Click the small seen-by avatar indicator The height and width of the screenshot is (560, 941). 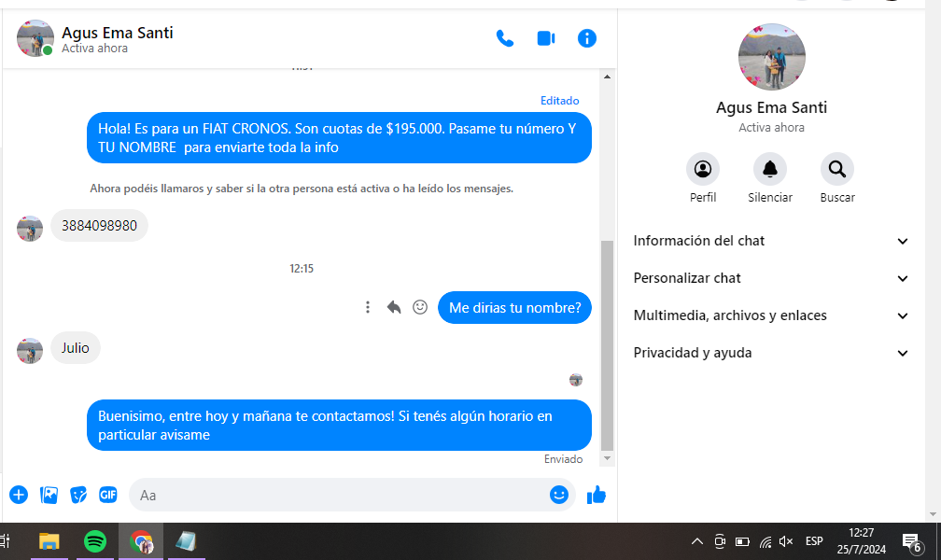tap(575, 379)
